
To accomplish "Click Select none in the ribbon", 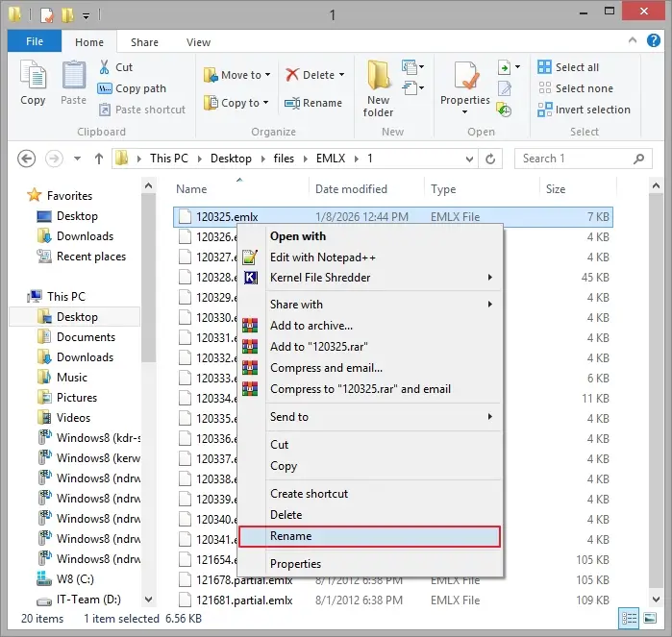I will click(576, 88).
